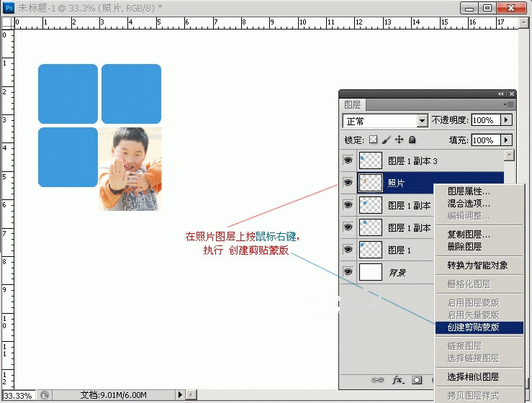The height and width of the screenshot is (403, 532).
Task: Select the 图层 1 layer name
Action: click(x=400, y=250)
